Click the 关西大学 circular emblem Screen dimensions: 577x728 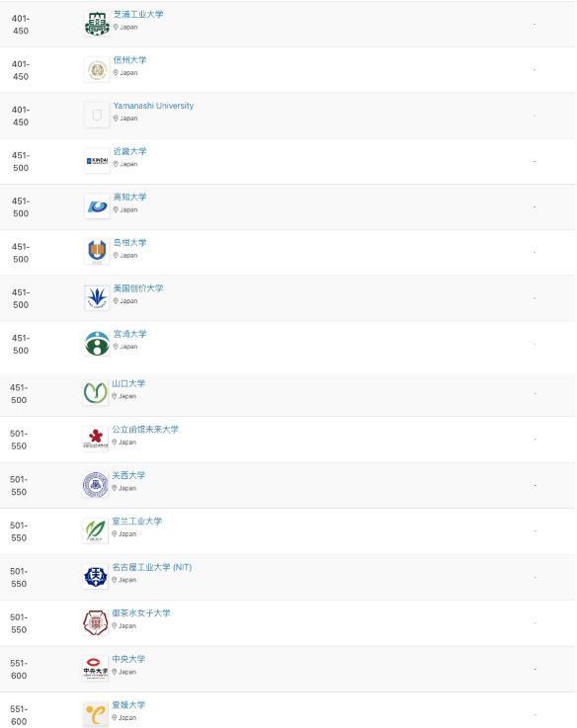(96, 485)
